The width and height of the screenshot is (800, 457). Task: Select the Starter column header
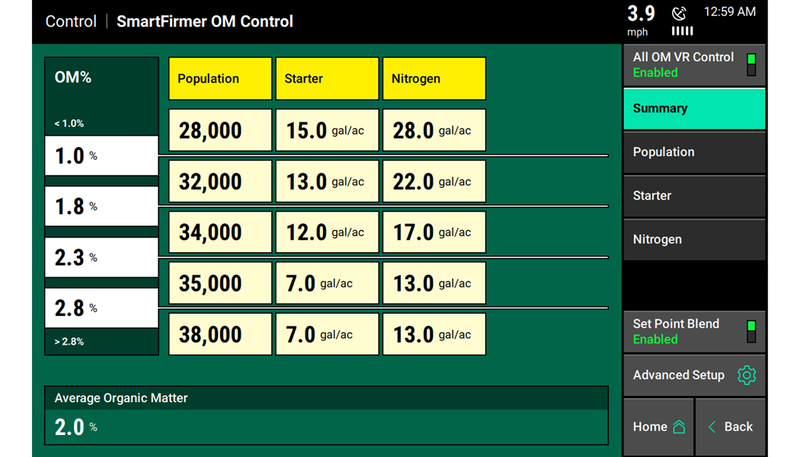[327, 79]
